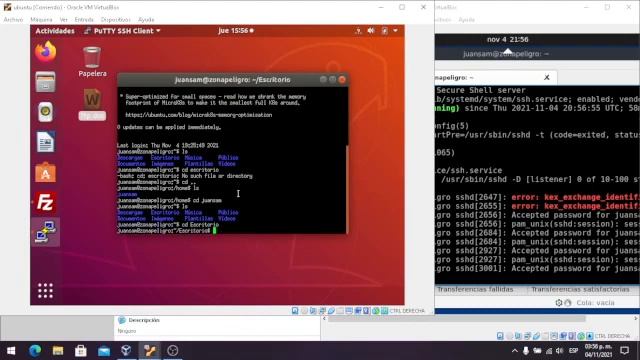Click keyboard capture indicator in rear VM window
The width and height of the screenshot is (640, 360).
590,336
